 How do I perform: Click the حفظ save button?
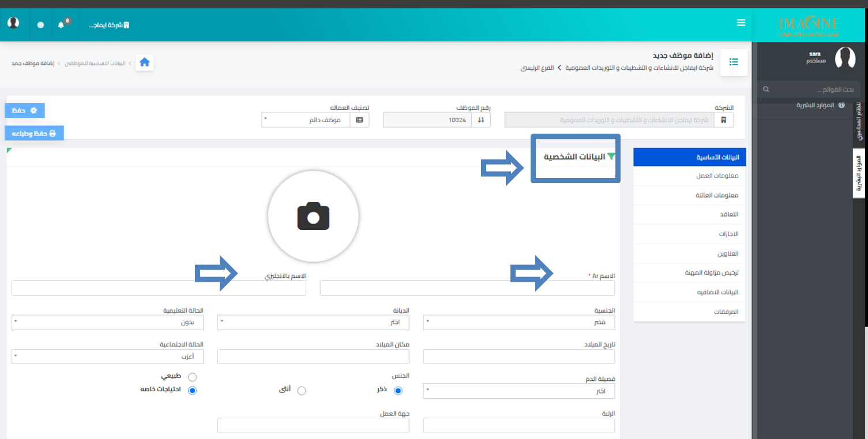click(25, 110)
